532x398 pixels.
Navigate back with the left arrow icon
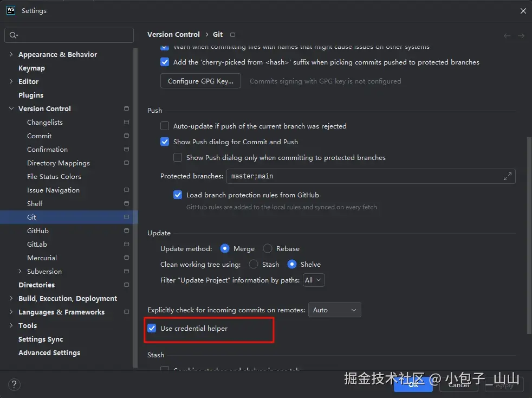(507, 36)
